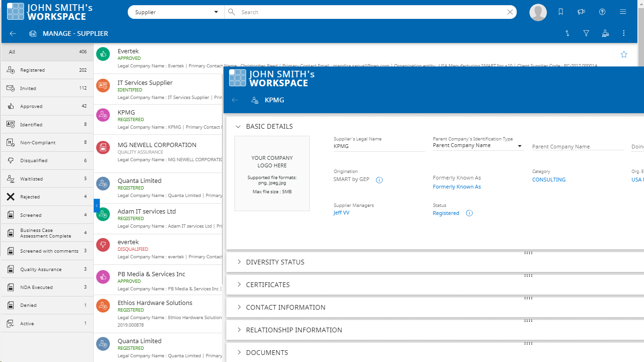The width and height of the screenshot is (644, 362).
Task: Click the Supplier's Legal Name field
Action: pyautogui.click(x=379, y=147)
